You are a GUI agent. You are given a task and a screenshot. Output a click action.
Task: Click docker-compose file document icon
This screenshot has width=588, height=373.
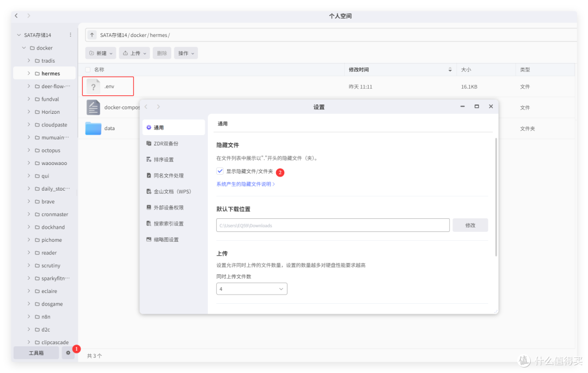pyautogui.click(x=94, y=108)
